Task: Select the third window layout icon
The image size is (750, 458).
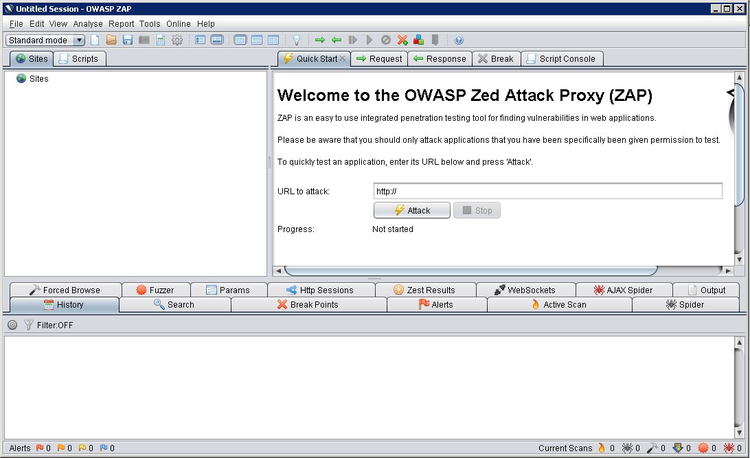Action: (273, 40)
